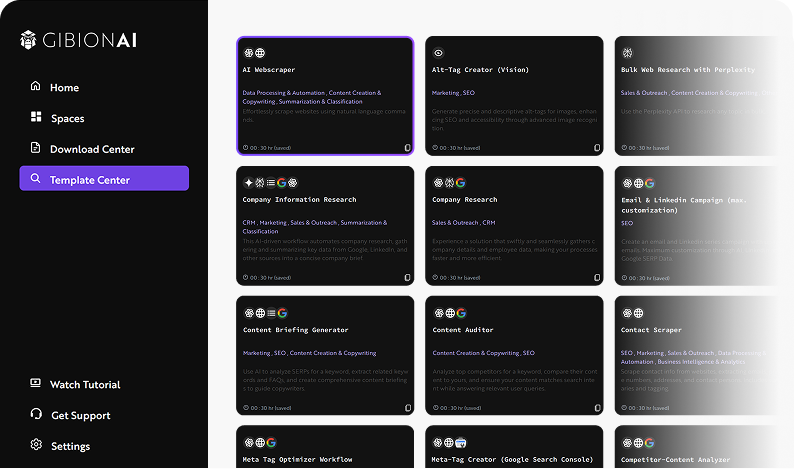Viewport: 794px width, 469px height.
Task: Click the copy icon on AI Webscraper card
Action: pyautogui.click(x=407, y=147)
